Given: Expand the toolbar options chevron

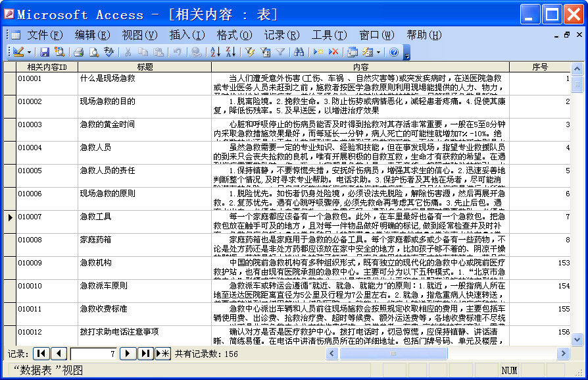Looking at the screenshot, I should pyautogui.click(x=407, y=53).
